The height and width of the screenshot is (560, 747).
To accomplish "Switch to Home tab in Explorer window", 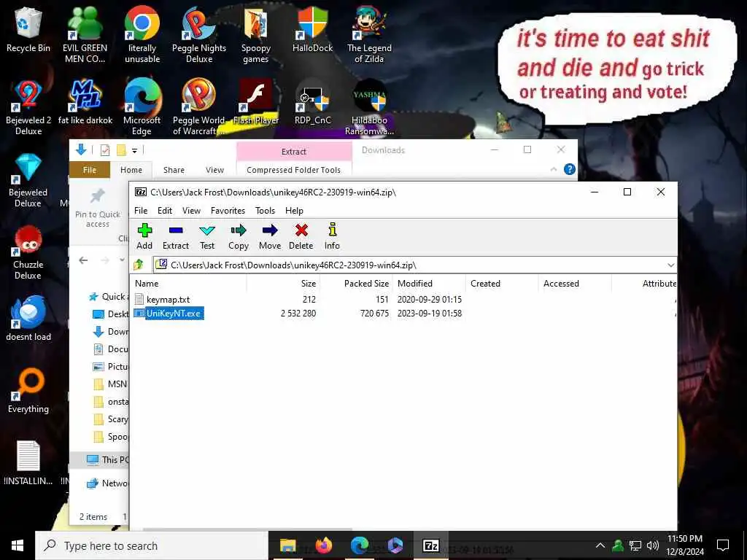I will (131, 170).
